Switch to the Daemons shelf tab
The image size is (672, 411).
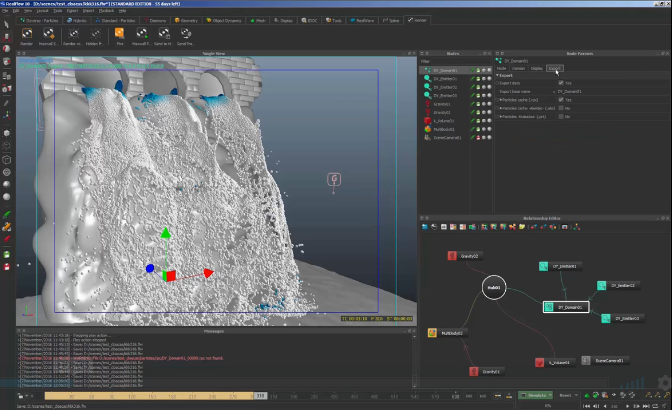click(x=155, y=20)
